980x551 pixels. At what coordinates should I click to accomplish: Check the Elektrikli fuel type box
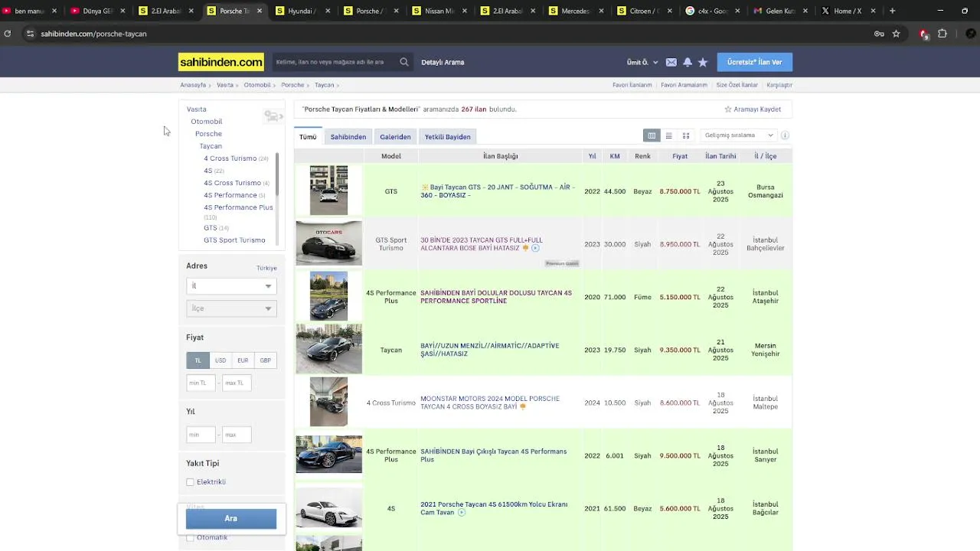[190, 482]
